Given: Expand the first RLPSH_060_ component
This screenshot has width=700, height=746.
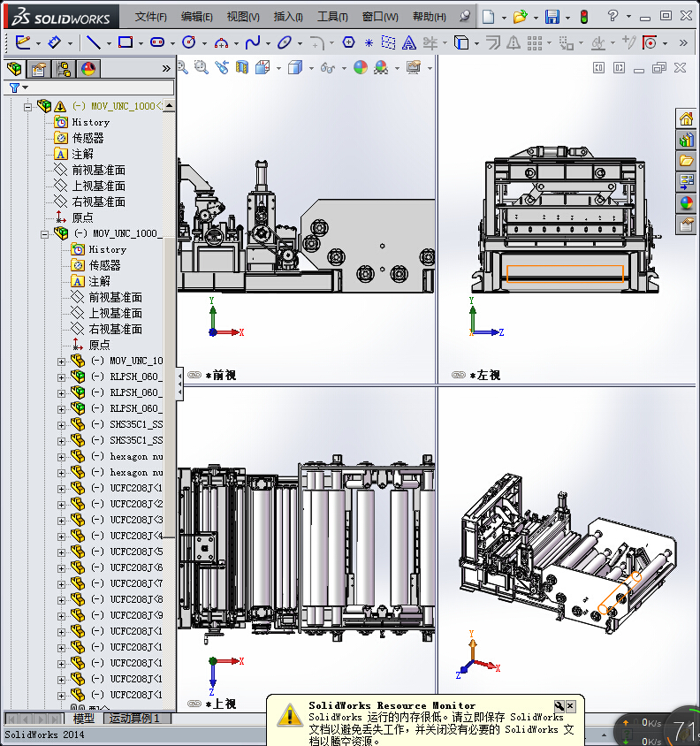Looking at the screenshot, I should (x=61, y=377).
